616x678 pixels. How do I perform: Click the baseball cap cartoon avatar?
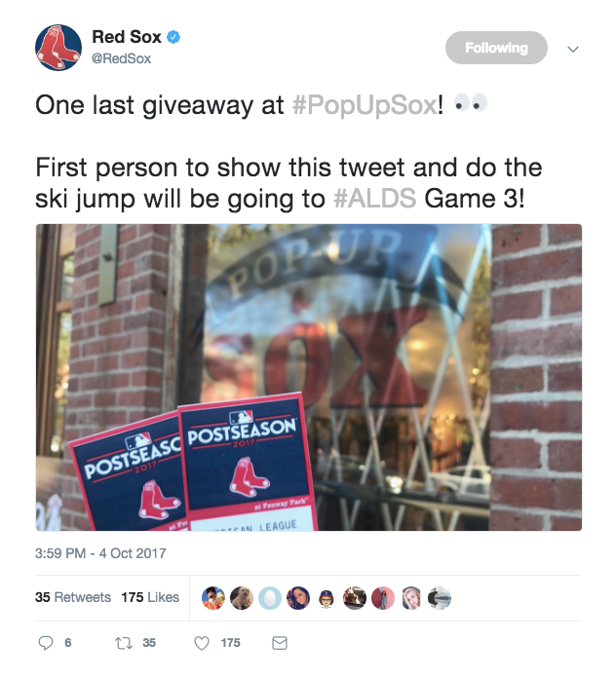pos(327,598)
